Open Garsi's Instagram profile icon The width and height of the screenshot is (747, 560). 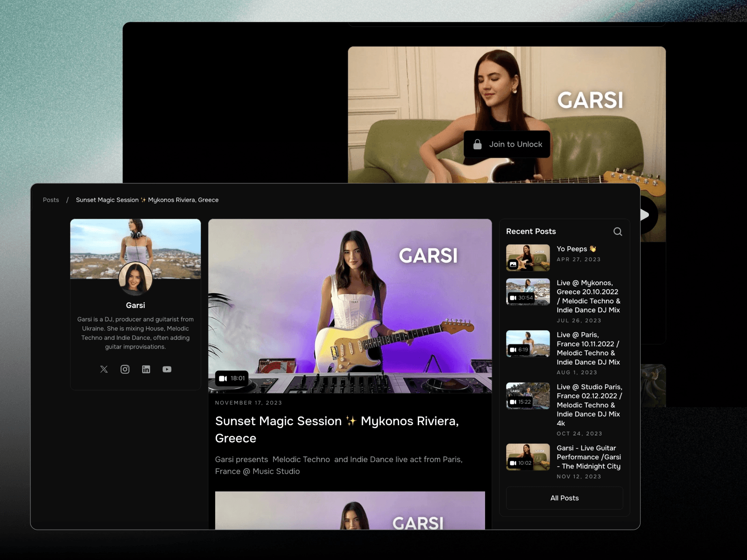coord(125,369)
